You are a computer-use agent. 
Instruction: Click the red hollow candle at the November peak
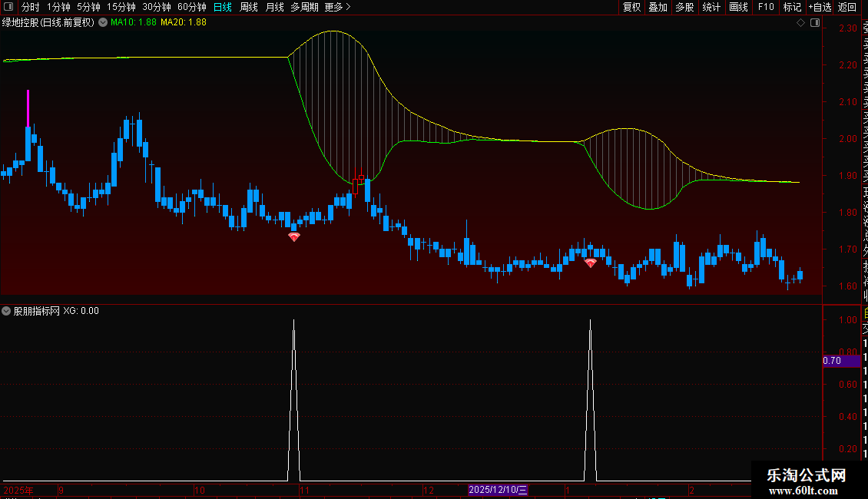[x=356, y=187]
